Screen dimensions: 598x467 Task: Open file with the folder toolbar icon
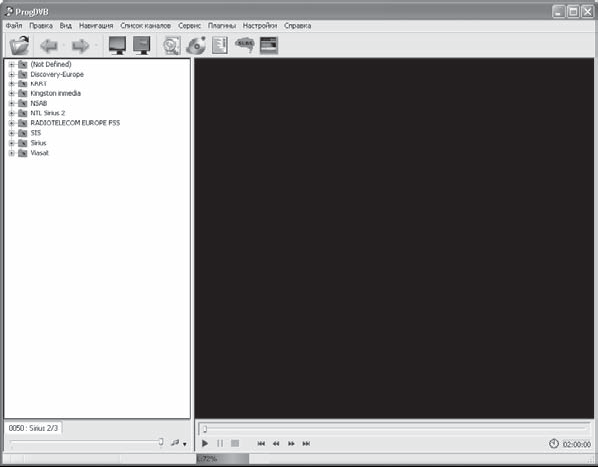[x=19, y=45]
